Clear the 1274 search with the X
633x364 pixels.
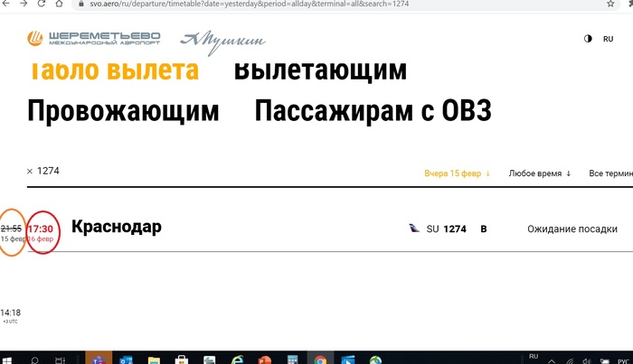pyautogui.click(x=30, y=172)
